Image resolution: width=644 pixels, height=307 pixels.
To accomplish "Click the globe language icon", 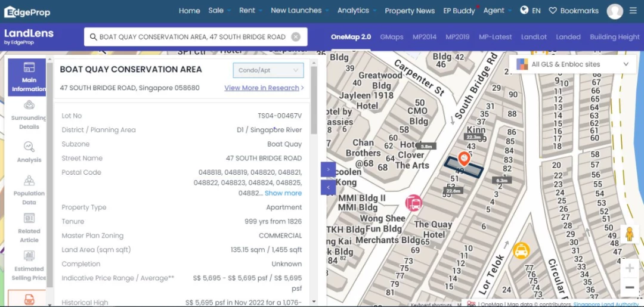I will 524,10.
